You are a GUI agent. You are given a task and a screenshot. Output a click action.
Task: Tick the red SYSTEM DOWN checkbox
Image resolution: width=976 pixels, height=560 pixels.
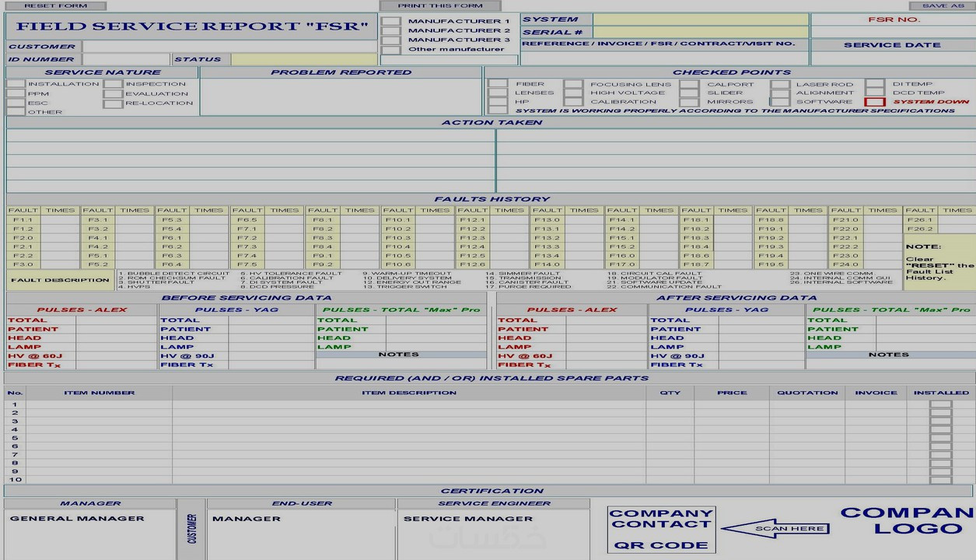pyautogui.click(x=875, y=102)
